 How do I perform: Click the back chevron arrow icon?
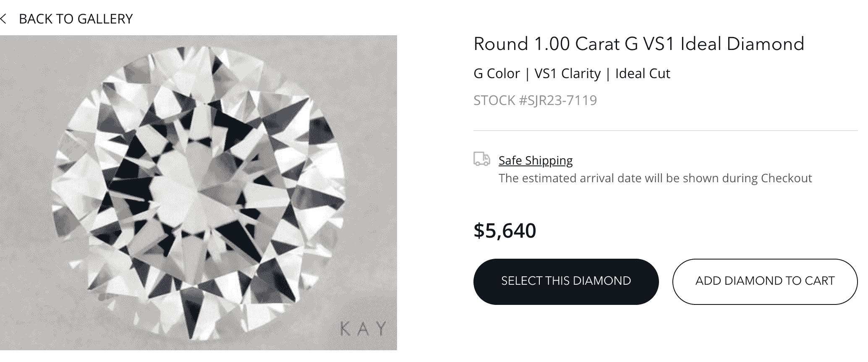click(x=3, y=19)
